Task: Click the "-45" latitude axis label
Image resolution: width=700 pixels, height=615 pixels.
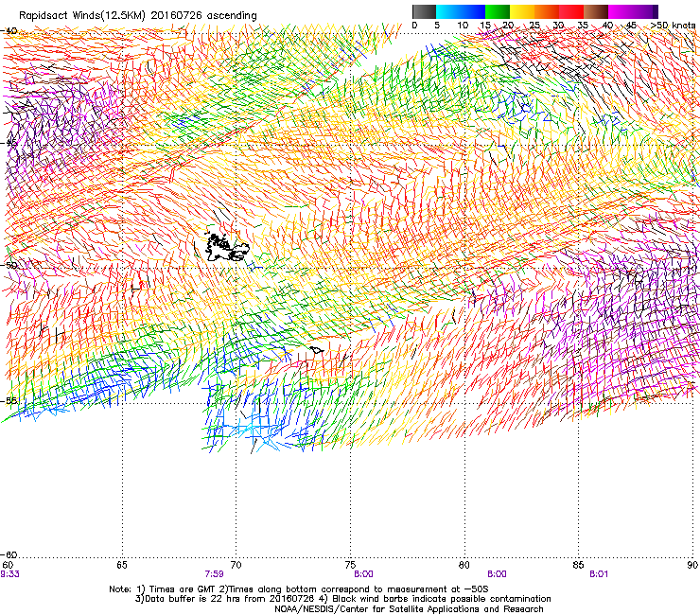Action: point(9,144)
